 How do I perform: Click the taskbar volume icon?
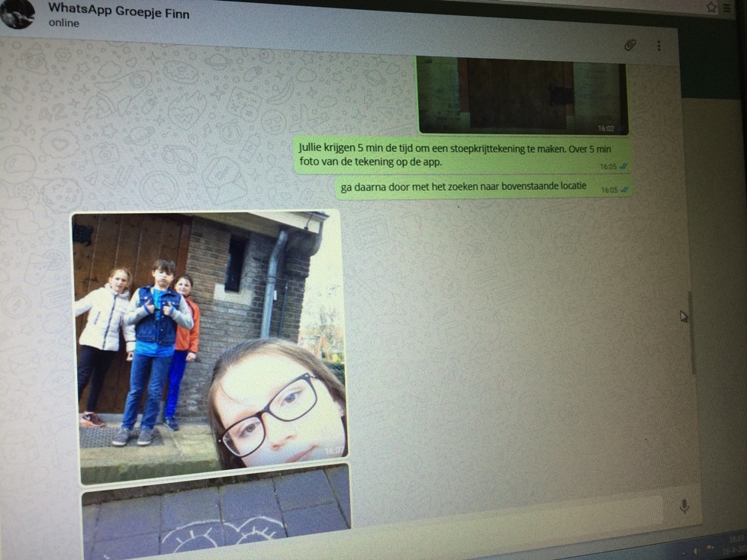[x=696, y=551]
